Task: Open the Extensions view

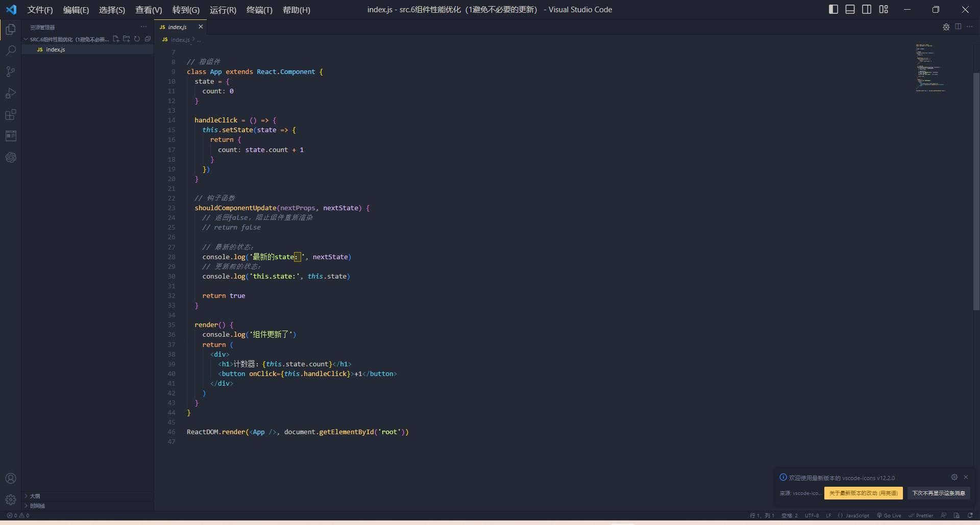Action: pos(11,114)
